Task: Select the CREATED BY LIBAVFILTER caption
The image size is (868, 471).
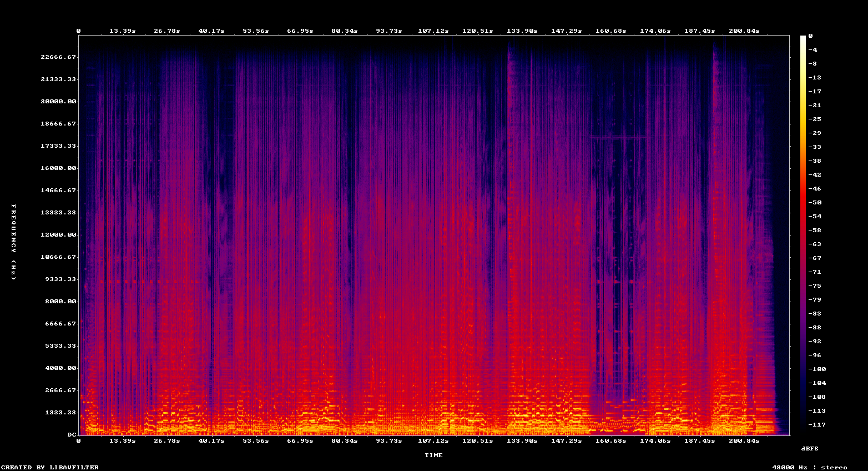Action: [x=49, y=468]
